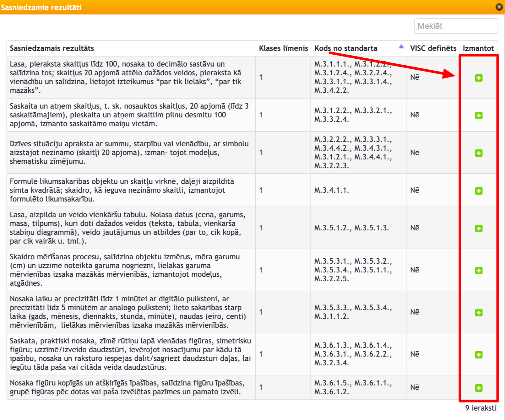Click the "Nē" value in the M.3.4.1.1. row
This screenshot has height=420, width=505.
click(x=415, y=190)
